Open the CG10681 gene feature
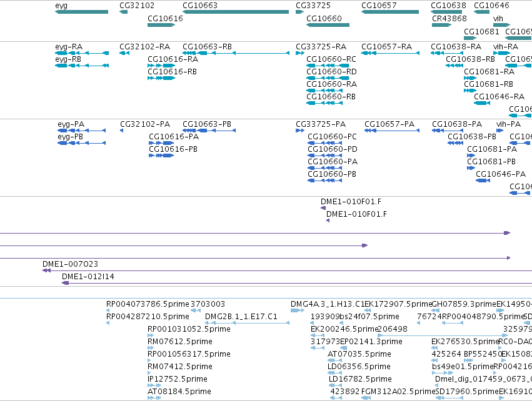The width and height of the screenshot is (532, 401). pyautogui.click(x=470, y=38)
